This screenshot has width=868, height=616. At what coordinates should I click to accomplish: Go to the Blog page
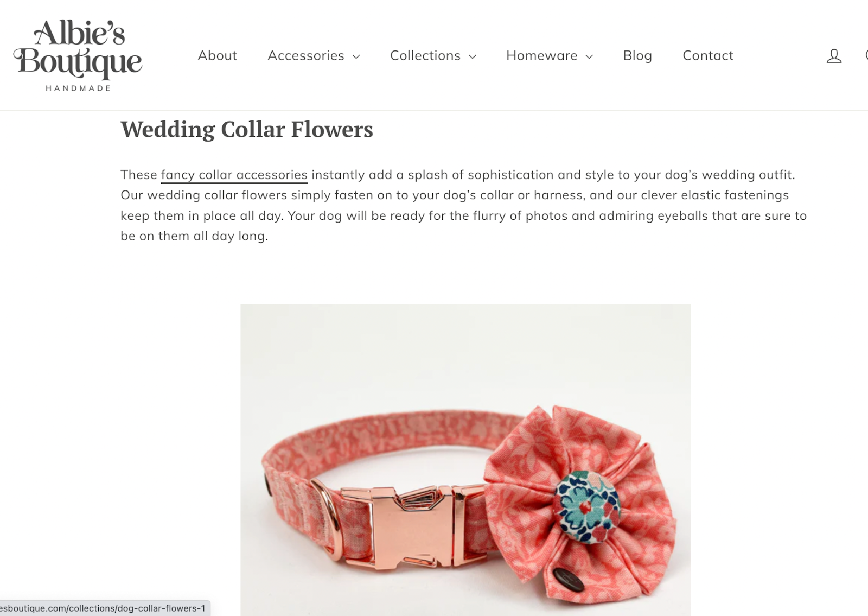pos(637,55)
